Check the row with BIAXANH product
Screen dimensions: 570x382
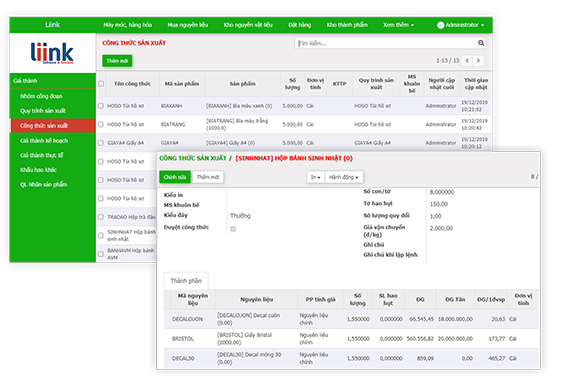point(101,106)
